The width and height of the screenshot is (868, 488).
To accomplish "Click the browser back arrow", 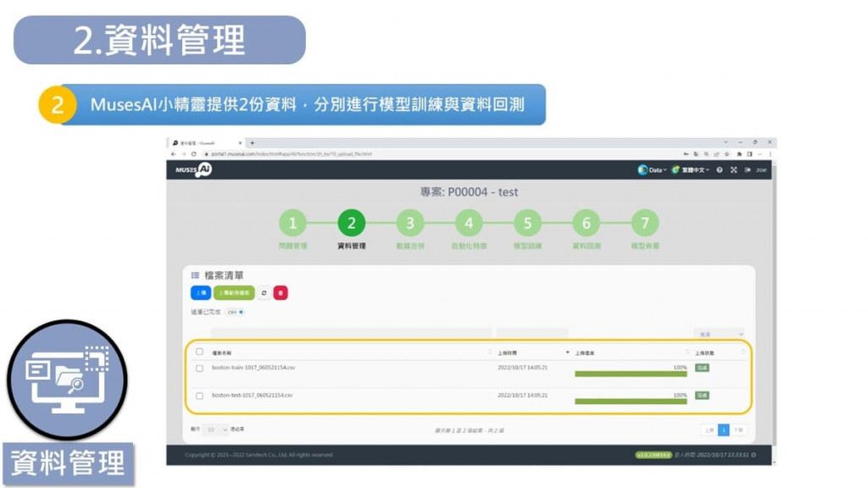I will (x=173, y=154).
